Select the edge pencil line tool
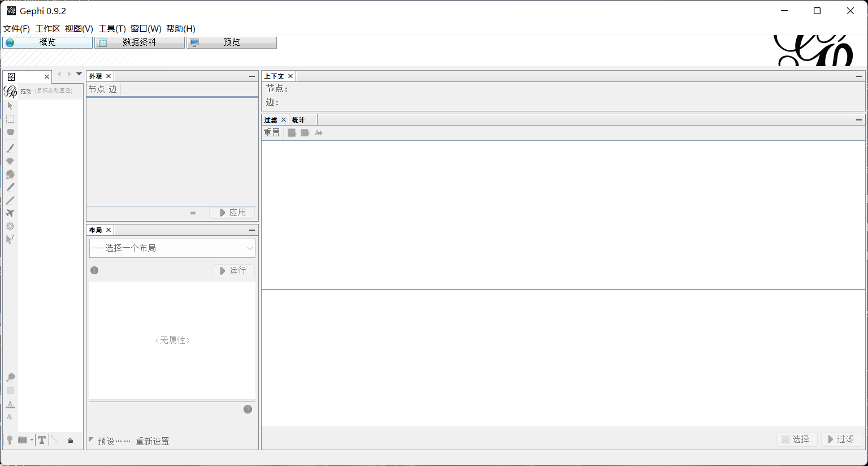868x466 pixels. click(10, 200)
